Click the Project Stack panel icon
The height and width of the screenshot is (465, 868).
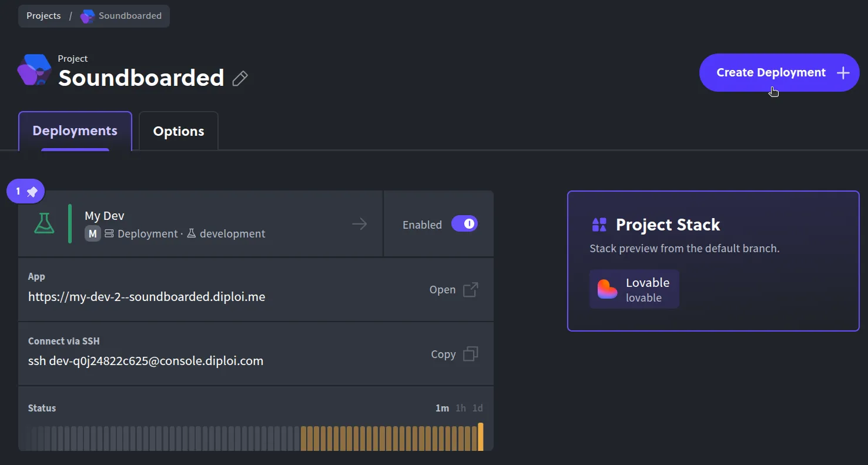click(599, 224)
